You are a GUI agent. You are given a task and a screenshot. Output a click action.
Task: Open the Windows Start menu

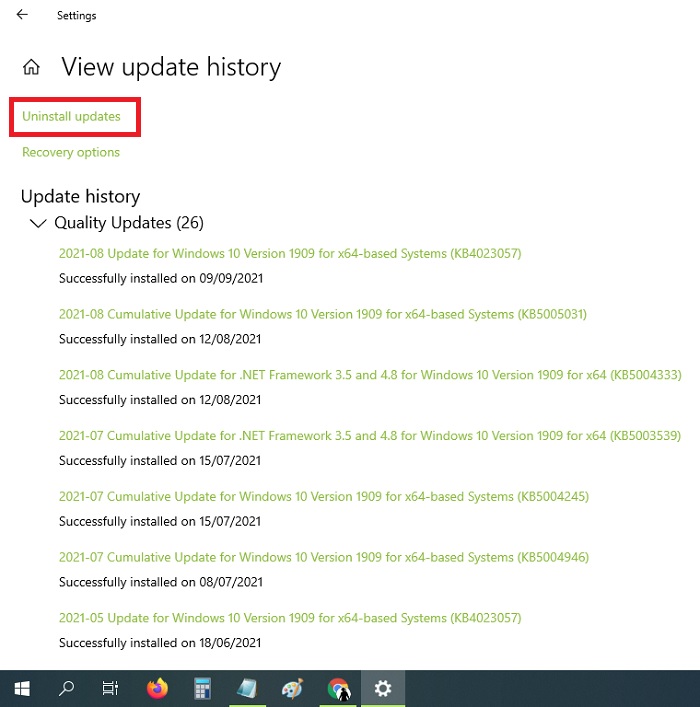22,689
